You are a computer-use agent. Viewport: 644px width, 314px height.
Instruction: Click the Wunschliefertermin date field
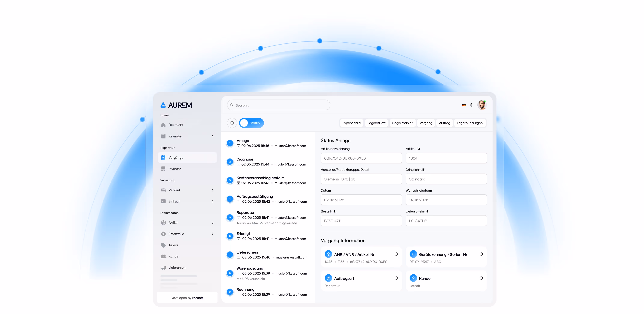coord(446,200)
